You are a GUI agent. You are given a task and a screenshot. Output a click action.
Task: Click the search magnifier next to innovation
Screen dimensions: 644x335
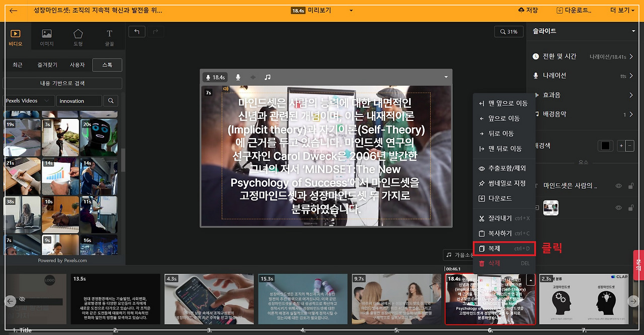click(111, 101)
